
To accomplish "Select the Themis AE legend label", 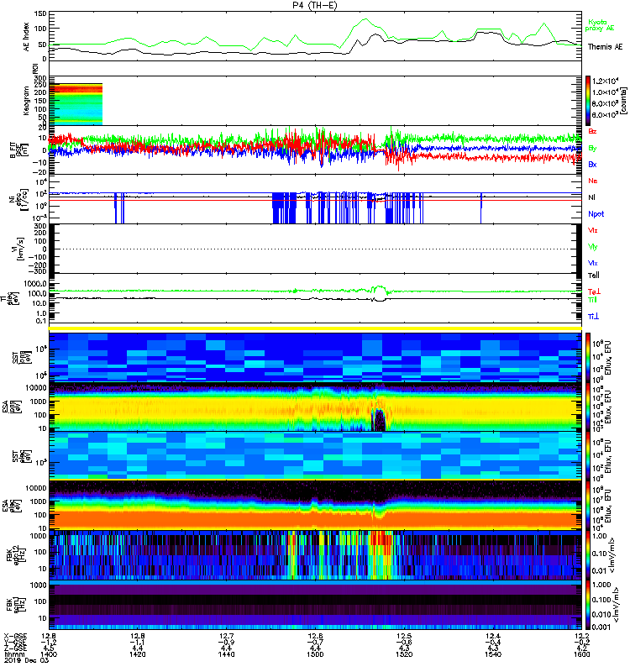I will [x=605, y=47].
